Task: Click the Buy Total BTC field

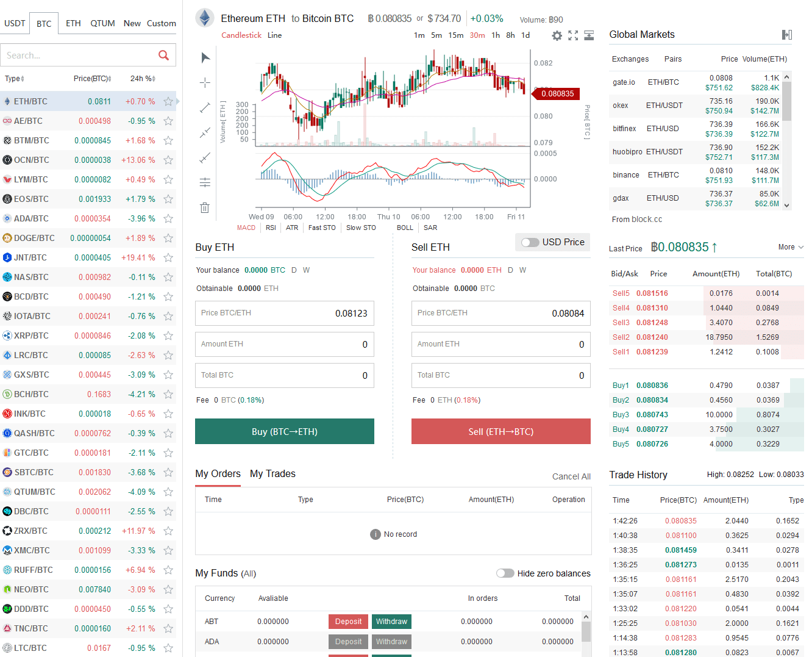Action: (x=285, y=375)
